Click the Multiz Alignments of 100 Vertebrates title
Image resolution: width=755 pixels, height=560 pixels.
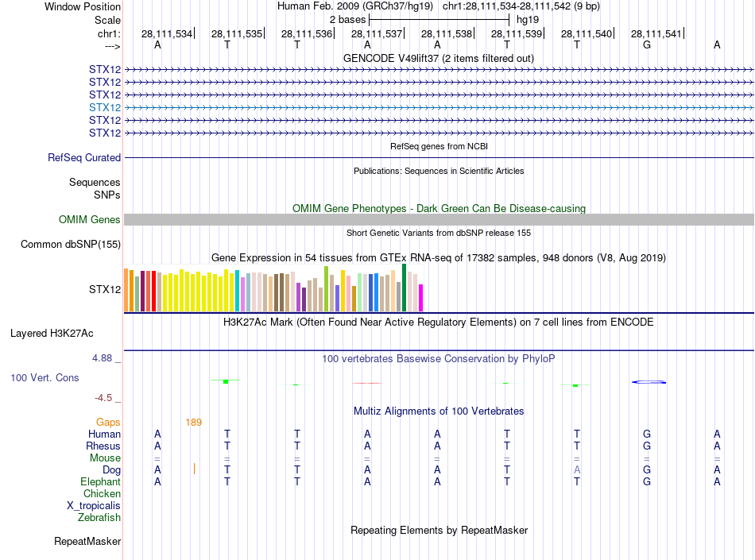click(x=438, y=411)
